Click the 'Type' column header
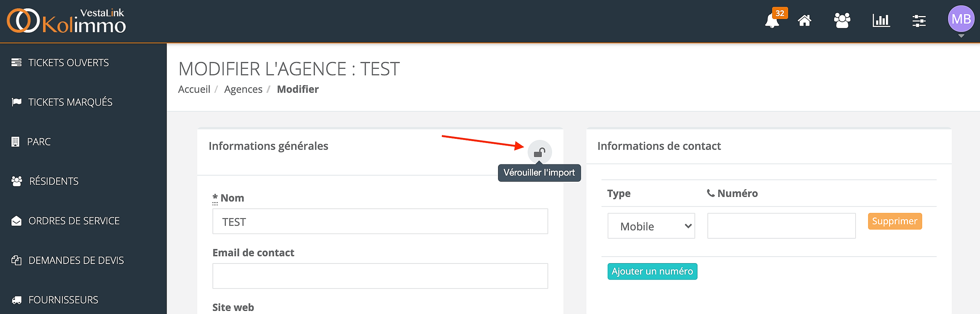Viewport: 980px width, 314px height. pos(619,194)
